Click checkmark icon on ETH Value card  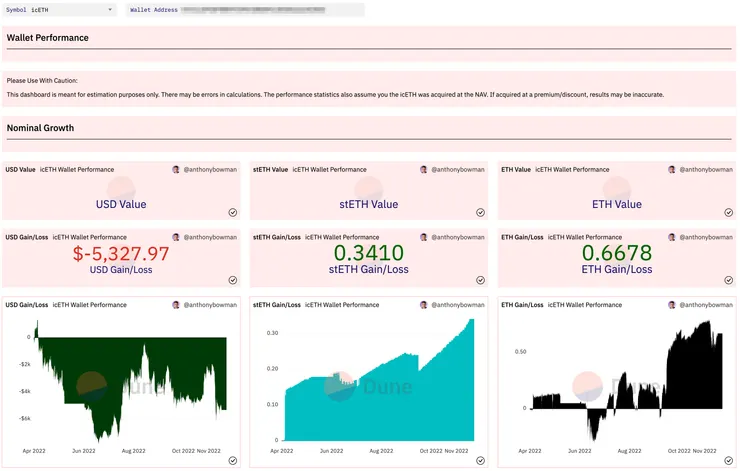tap(729, 212)
